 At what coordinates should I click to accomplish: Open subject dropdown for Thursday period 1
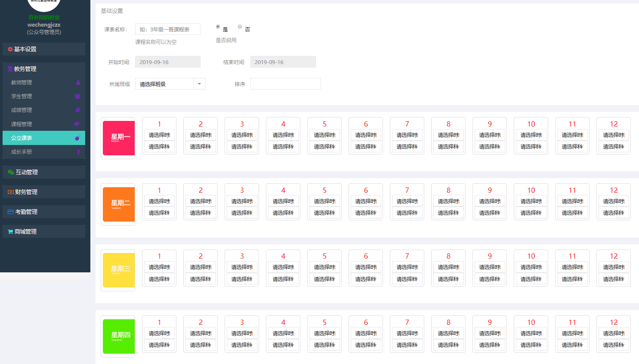159,345
